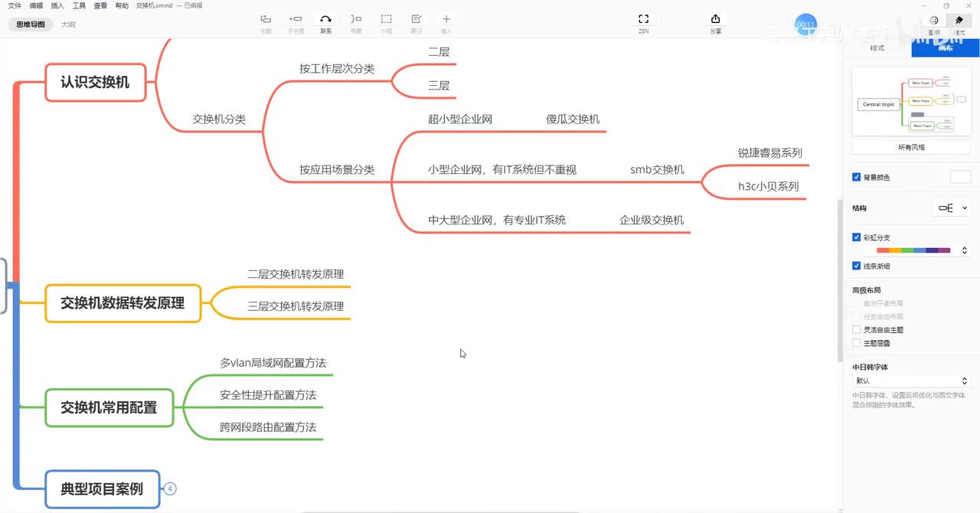Select the 典型项目案例 topic node
The image size is (980, 513).
point(103,488)
